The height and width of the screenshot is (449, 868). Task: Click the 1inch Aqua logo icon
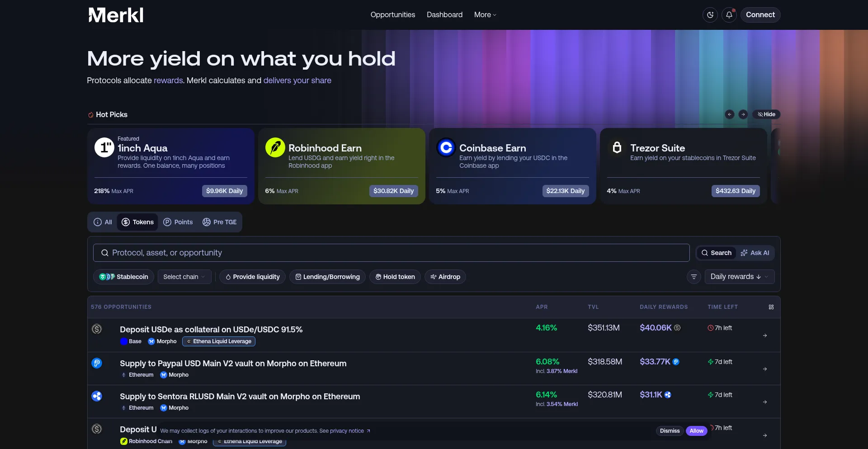tap(104, 147)
